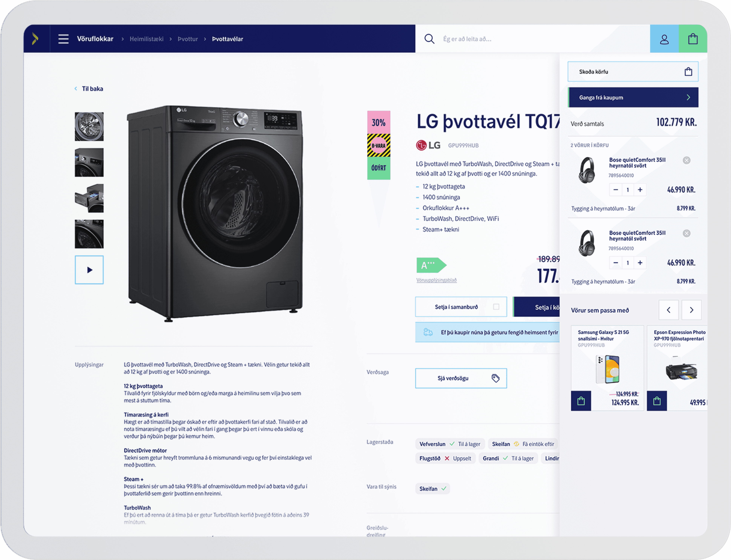Open Heimilistæki breadcrumb category
The width and height of the screenshot is (731, 560).
(x=146, y=39)
